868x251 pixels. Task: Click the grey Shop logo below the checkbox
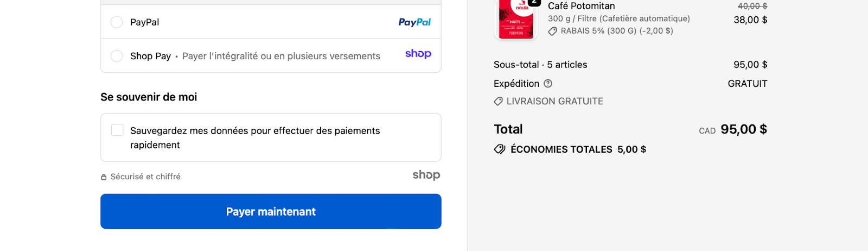pos(426,175)
